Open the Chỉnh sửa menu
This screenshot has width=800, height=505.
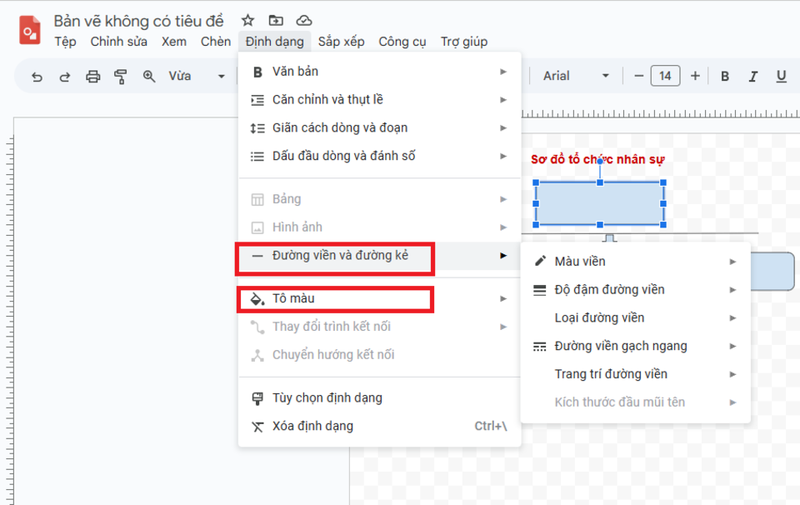point(119,42)
